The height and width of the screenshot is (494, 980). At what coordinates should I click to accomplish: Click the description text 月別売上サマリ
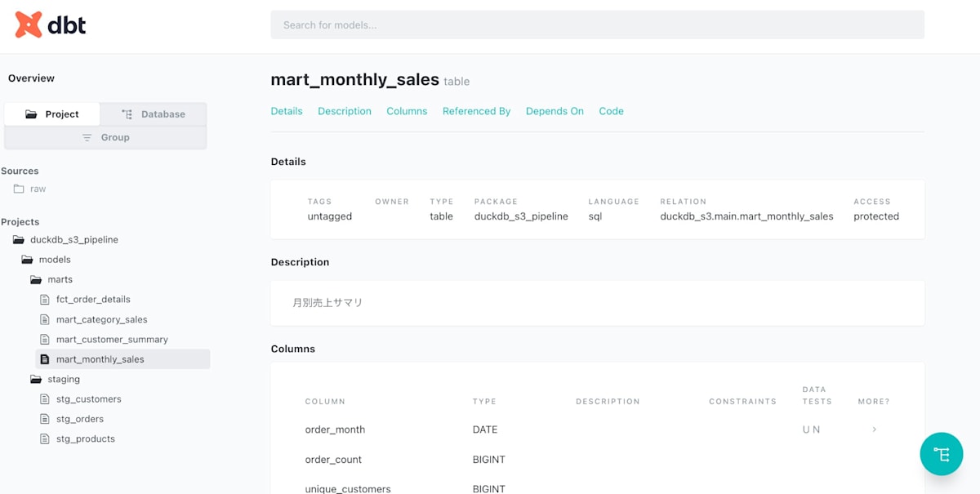[x=327, y=303]
